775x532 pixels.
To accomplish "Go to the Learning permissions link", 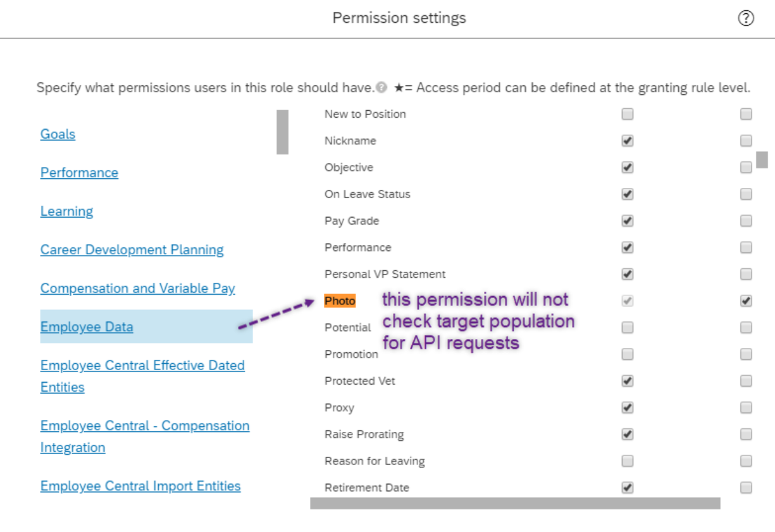I will pyautogui.click(x=66, y=211).
